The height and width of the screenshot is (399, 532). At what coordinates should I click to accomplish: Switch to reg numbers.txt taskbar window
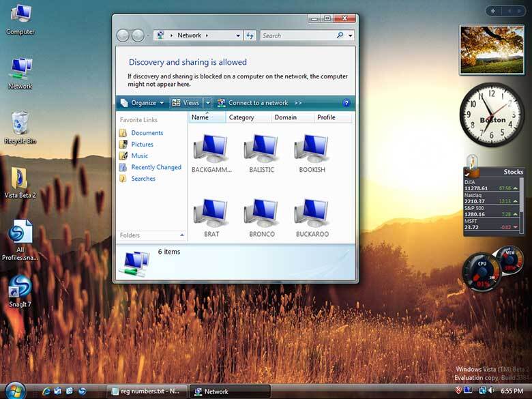147,391
